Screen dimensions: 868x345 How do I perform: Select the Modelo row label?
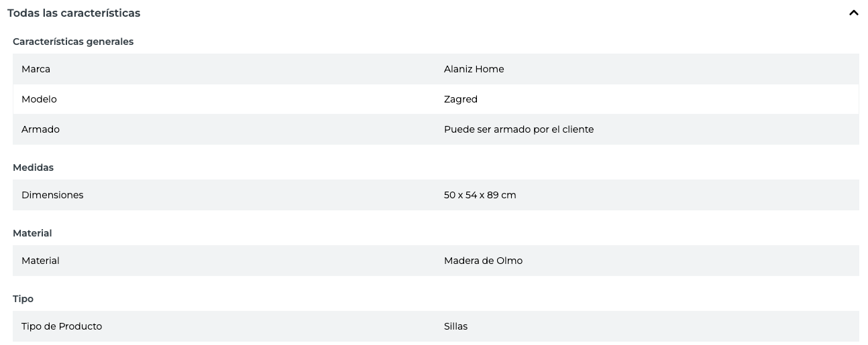tap(39, 99)
